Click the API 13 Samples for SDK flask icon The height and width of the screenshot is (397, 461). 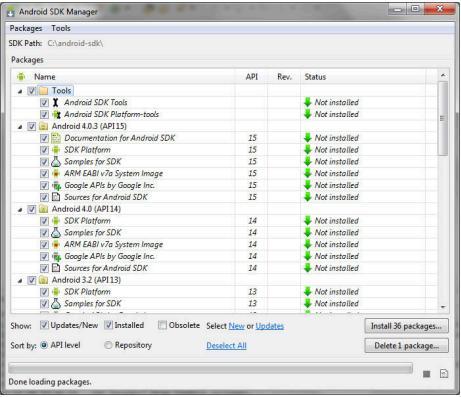[x=56, y=304]
